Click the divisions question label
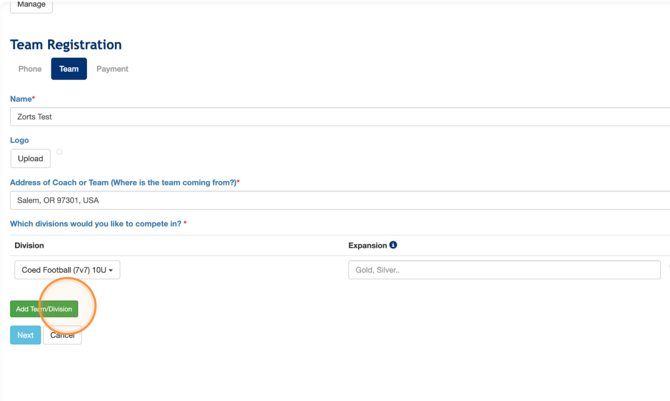 96,224
